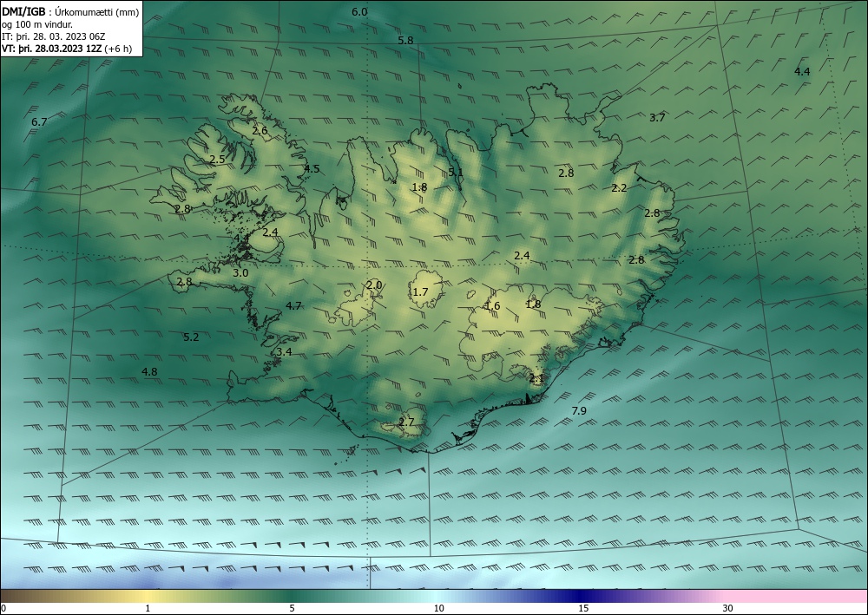This screenshot has height=615, width=868.
Task: Click the 3.4 value label
Action: 285,352
